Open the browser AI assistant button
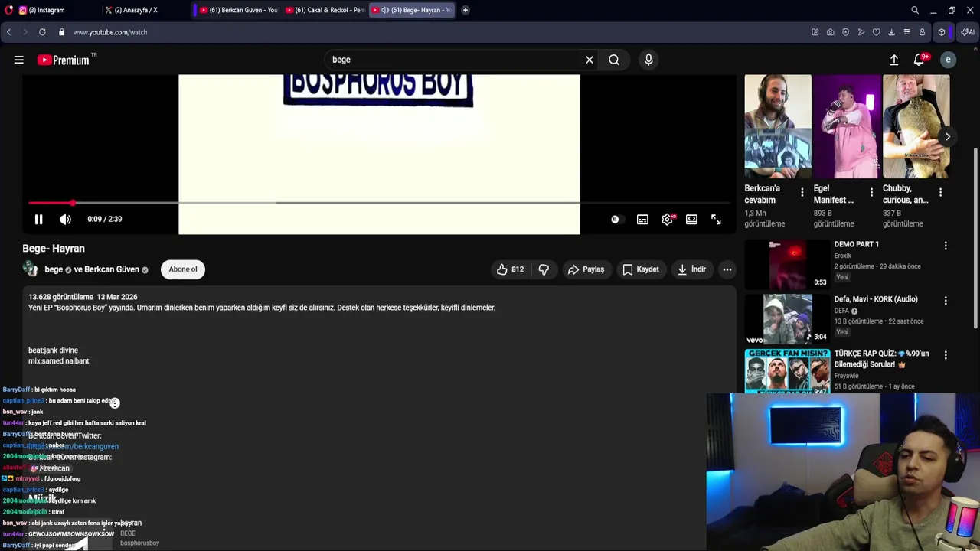 click(x=968, y=32)
